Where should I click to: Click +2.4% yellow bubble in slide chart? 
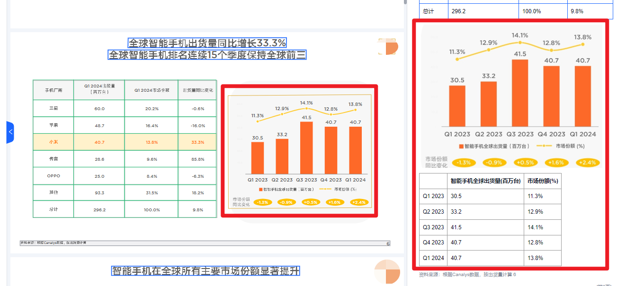[x=360, y=202]
